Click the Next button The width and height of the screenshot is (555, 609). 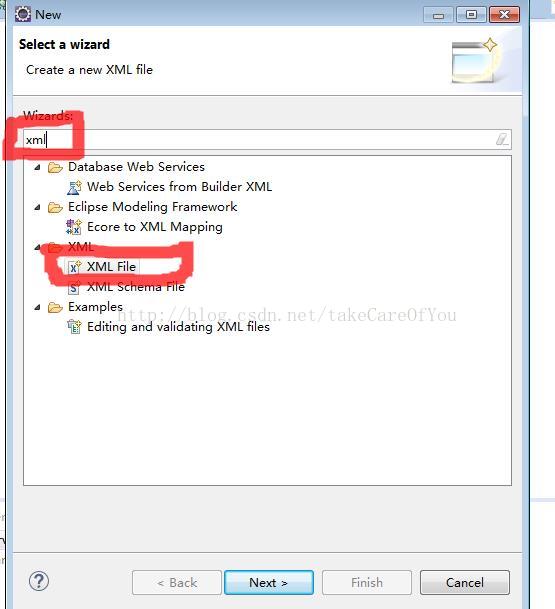coord(269,582)
